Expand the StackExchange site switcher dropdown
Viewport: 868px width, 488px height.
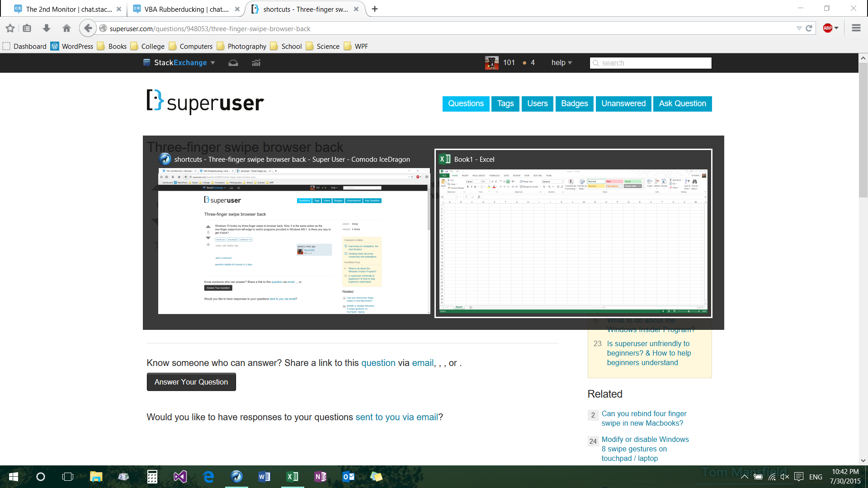213,63
